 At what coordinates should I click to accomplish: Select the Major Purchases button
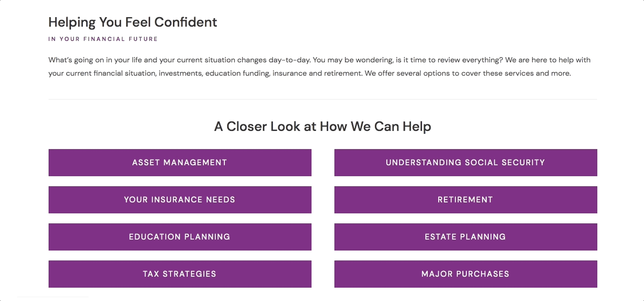[465, 274]
